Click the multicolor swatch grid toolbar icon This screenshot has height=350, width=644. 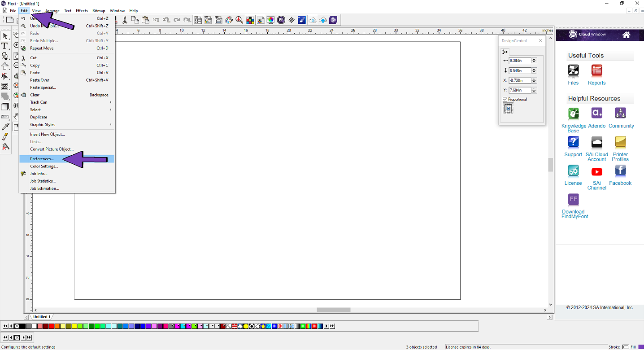coord(250,20)
